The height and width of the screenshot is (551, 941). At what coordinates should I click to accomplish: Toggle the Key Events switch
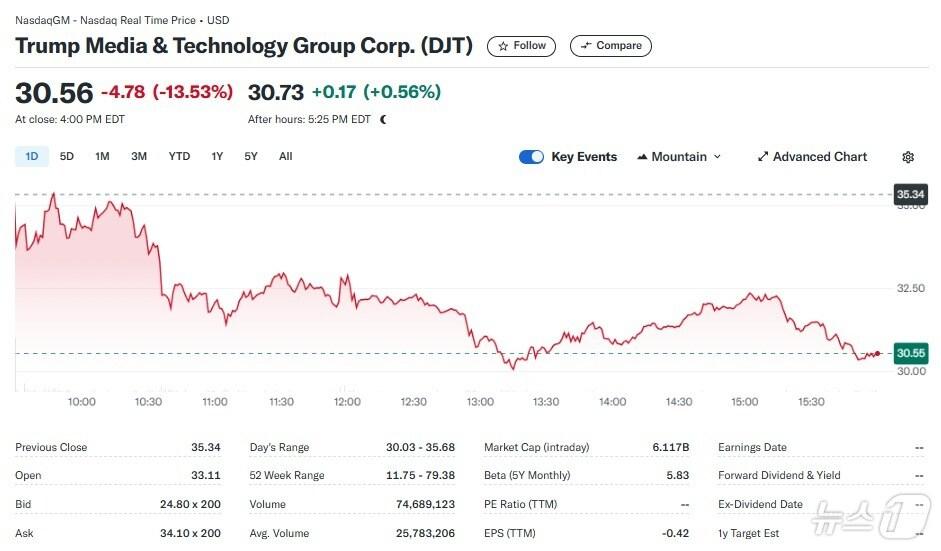pyautogui.click(x=531, y=157)
